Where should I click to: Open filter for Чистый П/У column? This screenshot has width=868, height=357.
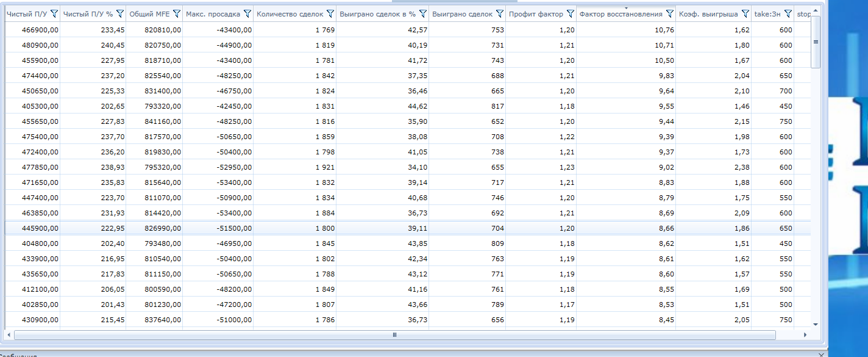[54, 13]
